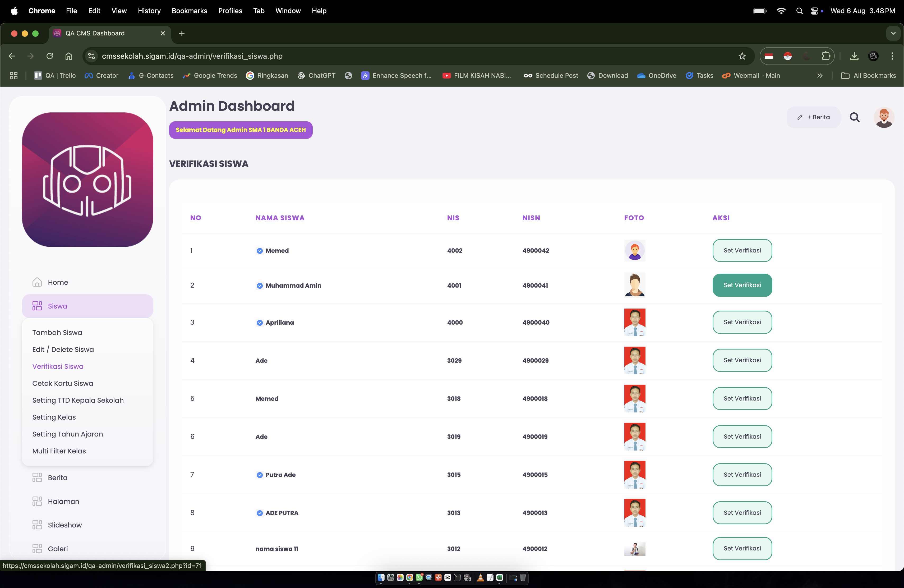The width and height of the screenshot is (904, 588).
Task: Click Apriliana's student photo thumbnail
Action: 634,322
